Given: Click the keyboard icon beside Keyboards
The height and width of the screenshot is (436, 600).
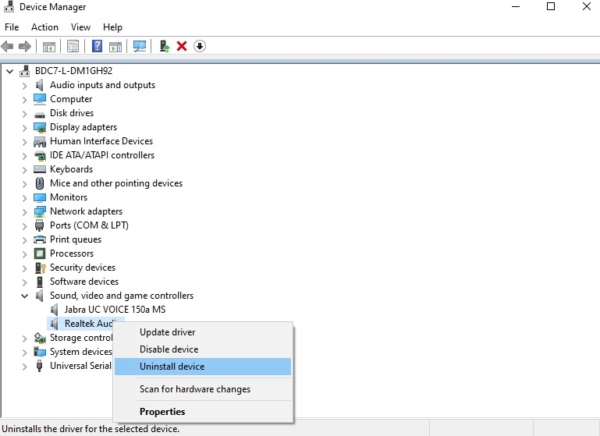Looking at the screenshot, I should click(39, 169).
